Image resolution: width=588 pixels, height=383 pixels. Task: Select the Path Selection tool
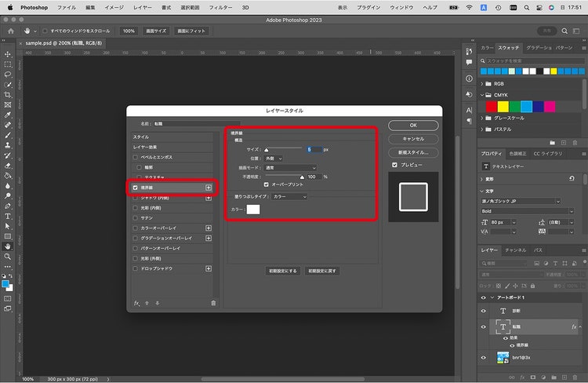pos(8,226)
